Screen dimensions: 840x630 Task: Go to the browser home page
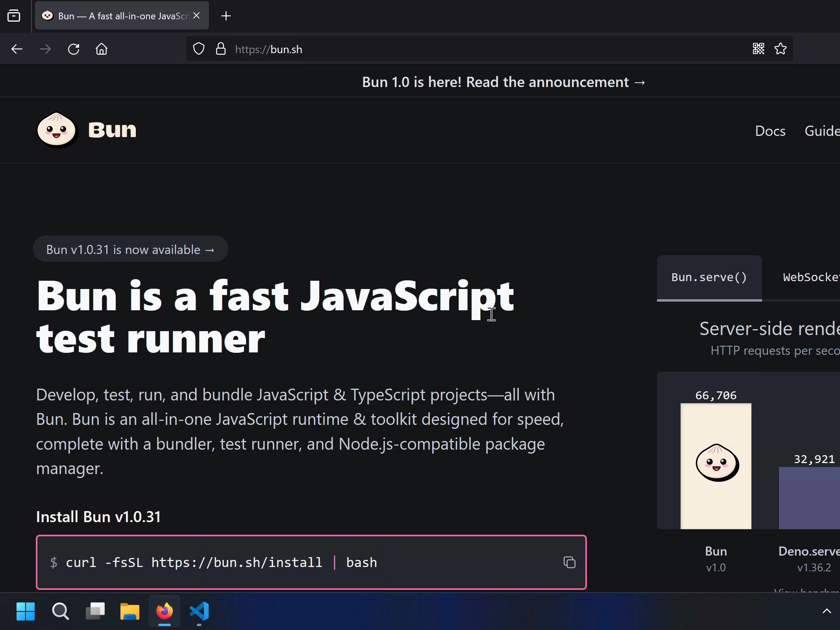102,49
